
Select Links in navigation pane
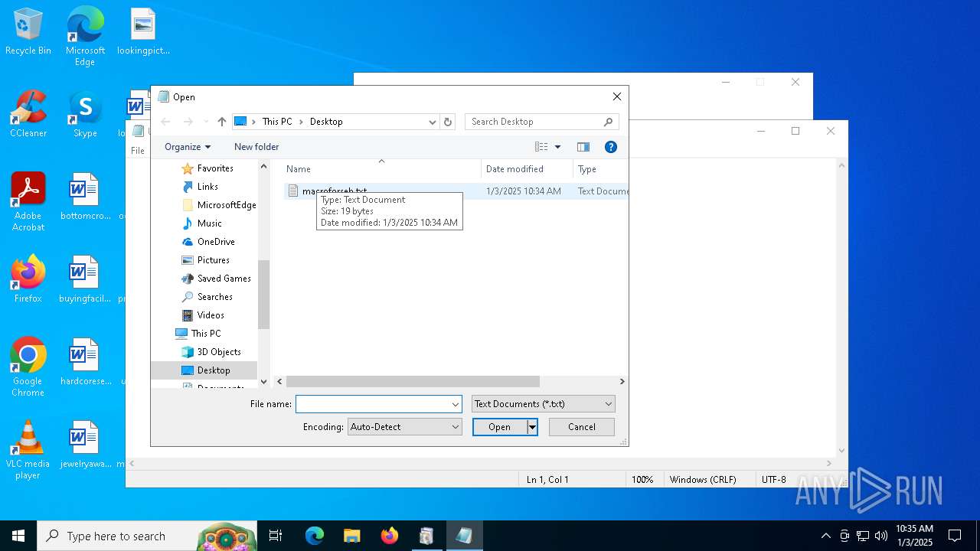(207, 187)
